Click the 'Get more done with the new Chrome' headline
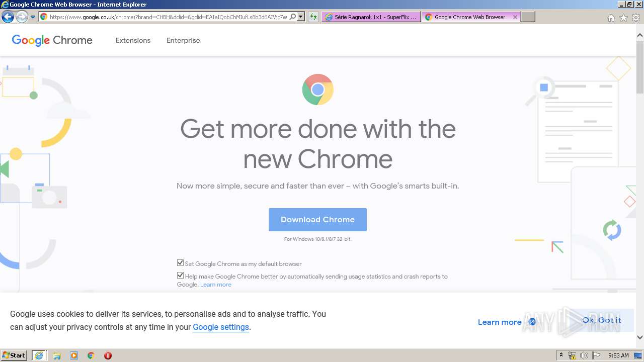The height and width of the screenshot is (362, 644). tap(318, 144)
